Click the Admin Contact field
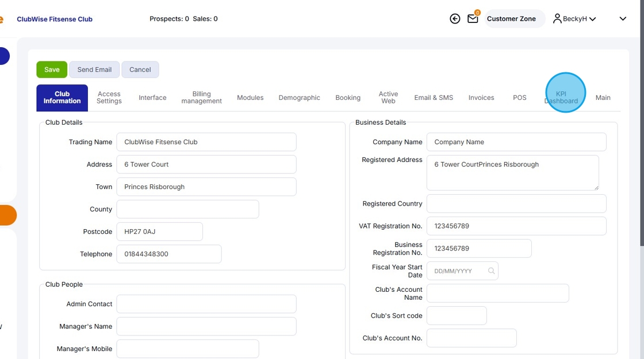 point(206,304)
